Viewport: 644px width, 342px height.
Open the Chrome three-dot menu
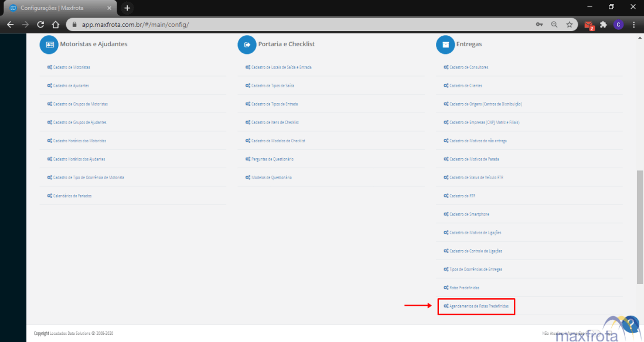(634, 25)
